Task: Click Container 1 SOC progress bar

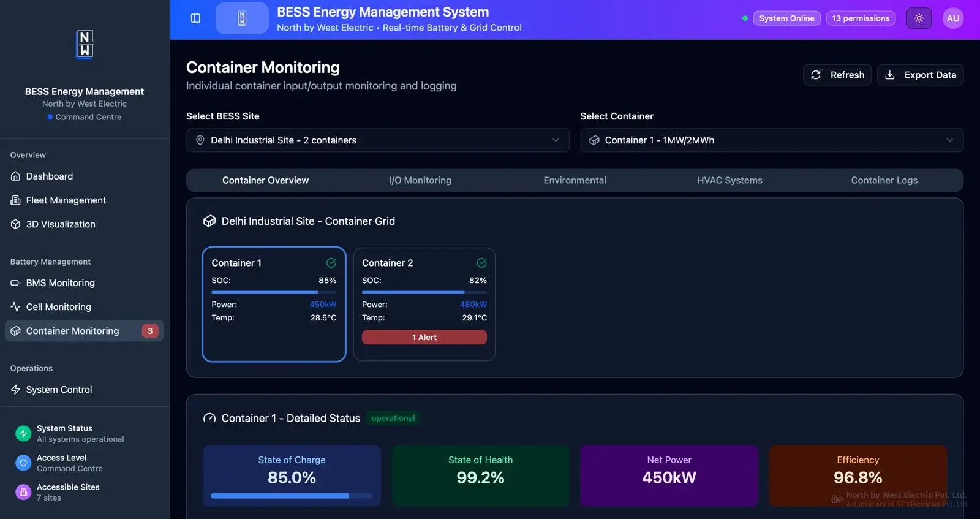Action: pos(274,292)
